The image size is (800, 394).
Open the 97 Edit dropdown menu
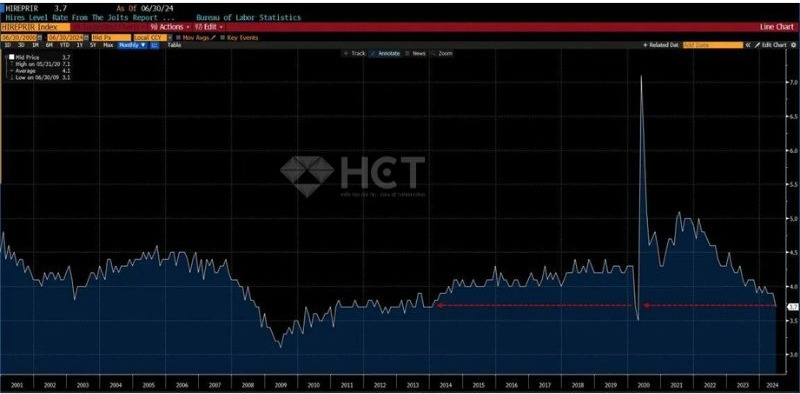point(208,27)
